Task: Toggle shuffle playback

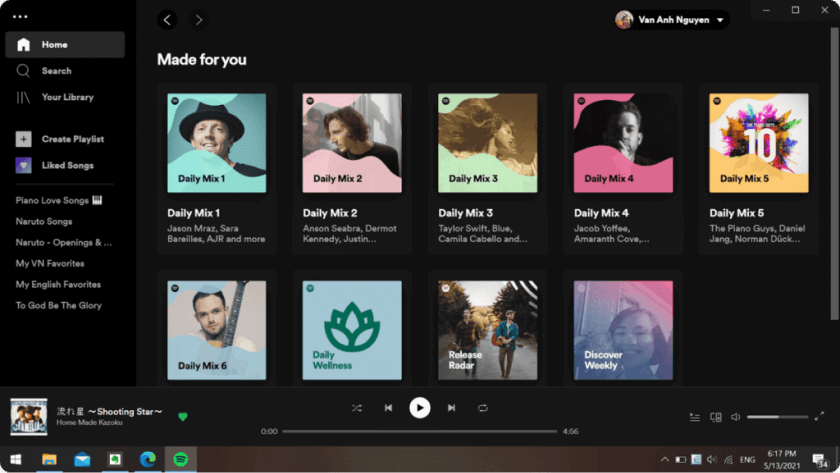Action: 357,408
